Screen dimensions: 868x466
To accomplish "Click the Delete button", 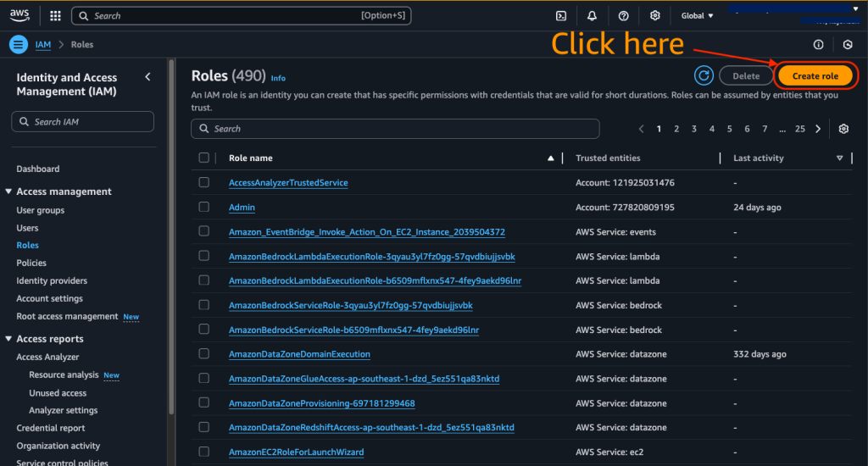I will pyautogui.click(x=746, y=75).
